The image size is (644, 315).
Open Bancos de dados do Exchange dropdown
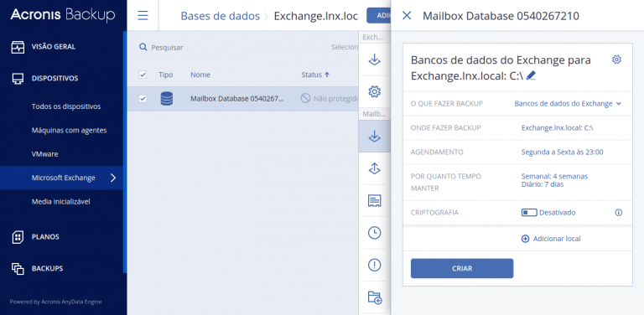coord(568,104)
